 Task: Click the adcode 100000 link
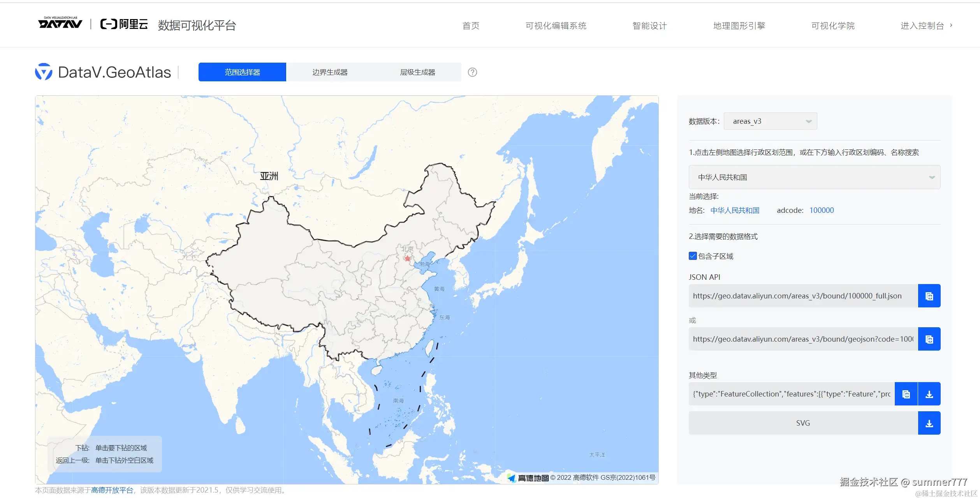click(821, 211)
